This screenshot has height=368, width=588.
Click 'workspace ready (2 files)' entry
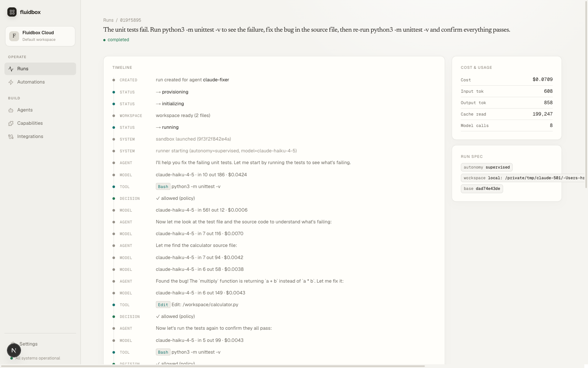[x=183, y=116]
